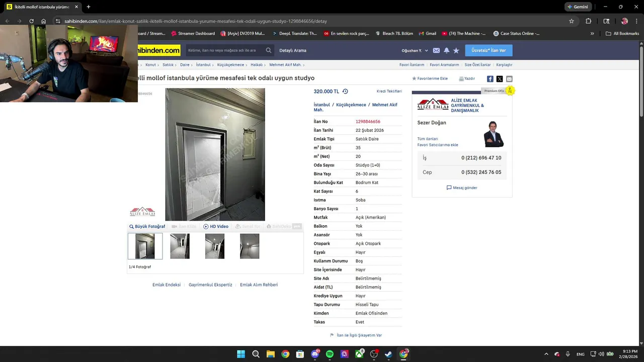
Task: Open Microsoft Store from taskbar
Action: point(300,354)
